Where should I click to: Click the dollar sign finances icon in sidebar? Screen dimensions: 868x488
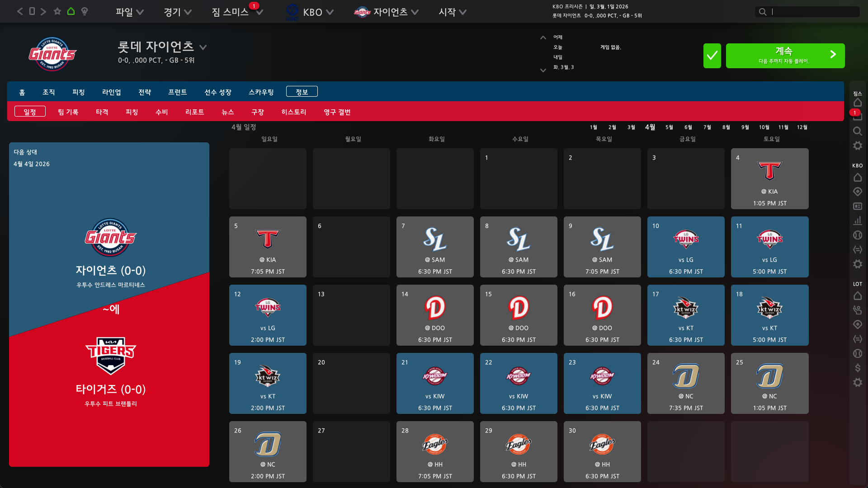tap(857, 368)
